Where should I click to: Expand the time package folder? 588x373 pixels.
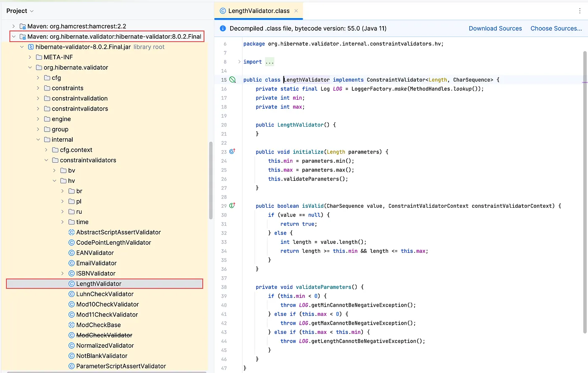tap(62, 222)
